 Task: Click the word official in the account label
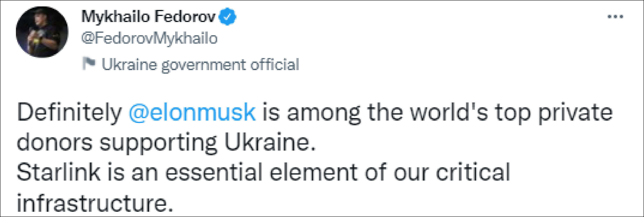pyautogui.click(x=275, y=65)
